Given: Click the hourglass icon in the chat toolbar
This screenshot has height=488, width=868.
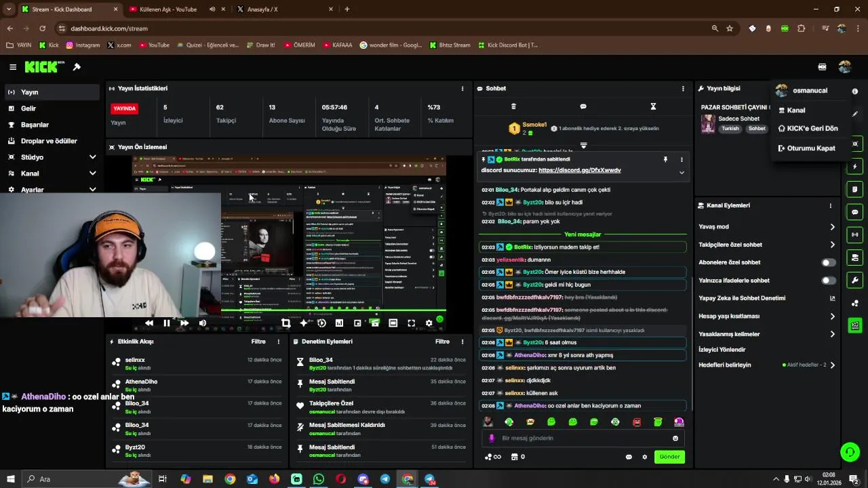Looking at the screenshot, I should point(653,106).
